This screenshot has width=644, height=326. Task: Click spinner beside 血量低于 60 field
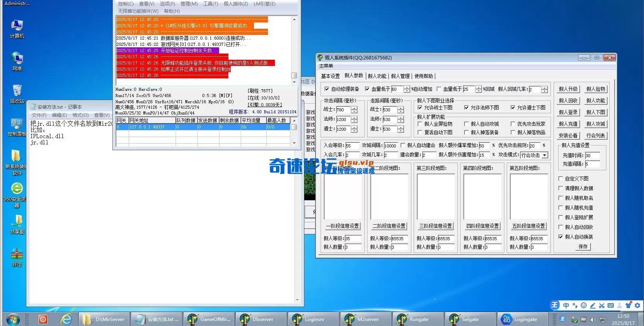point(406,89)
